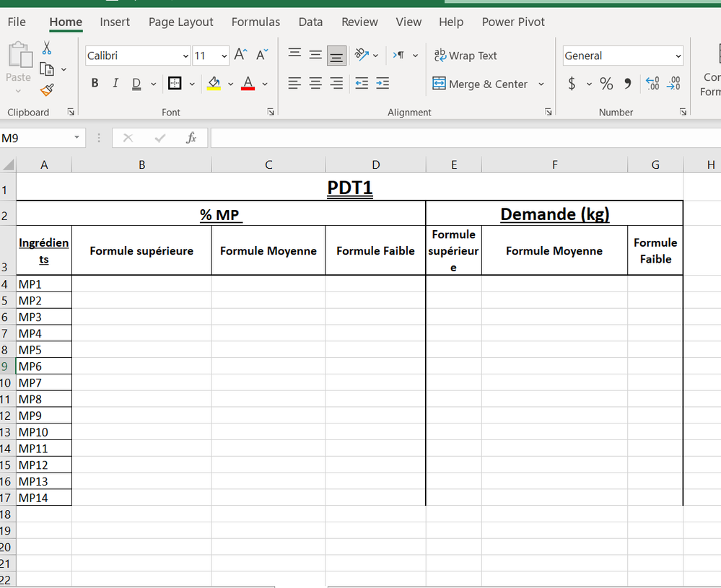Image resolution: width=721 pixels, height=588 pixels.
Task: Click in the formula bar
Action: coord(466,138)
